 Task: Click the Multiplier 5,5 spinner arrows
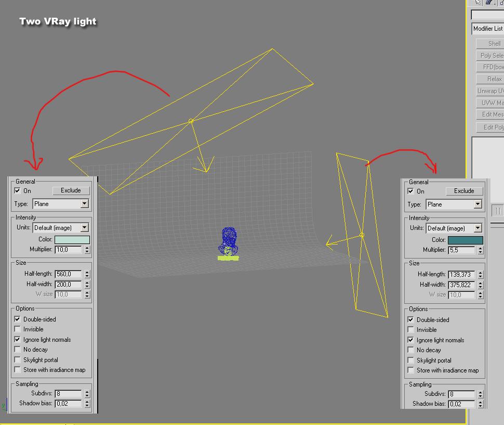pos(480,250)
